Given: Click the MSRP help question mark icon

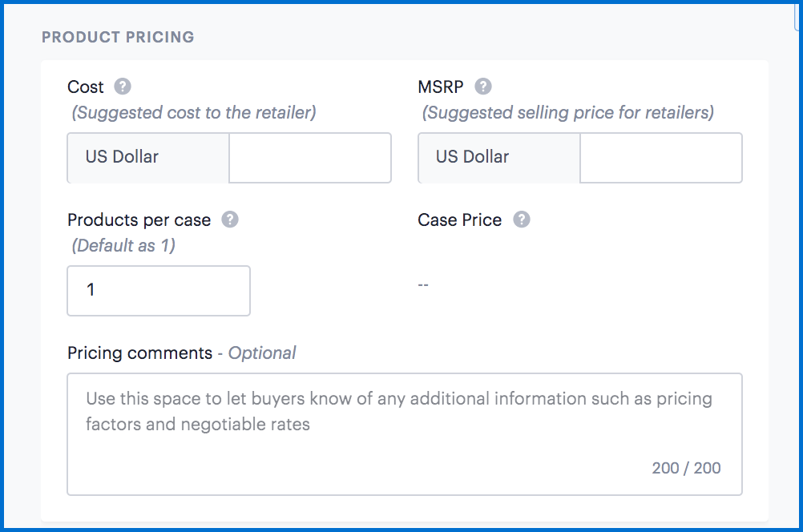Looking at the screenshot, I should tap(483, 87).
